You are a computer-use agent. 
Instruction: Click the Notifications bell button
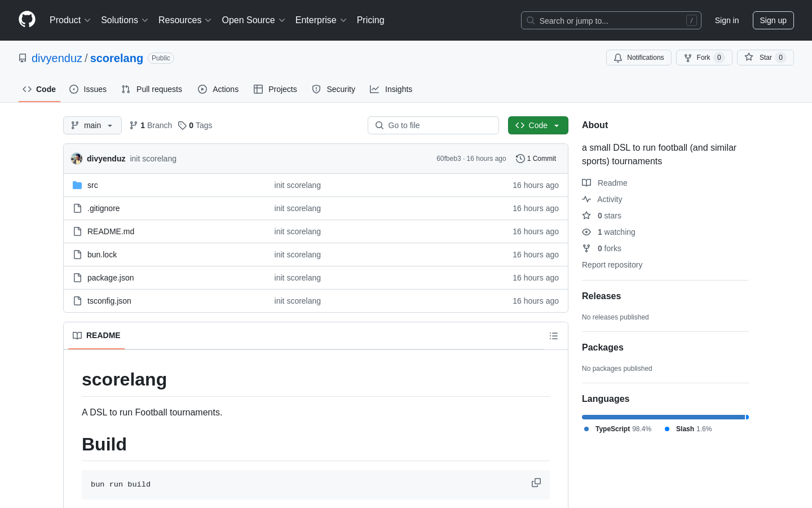click(639, 58)
